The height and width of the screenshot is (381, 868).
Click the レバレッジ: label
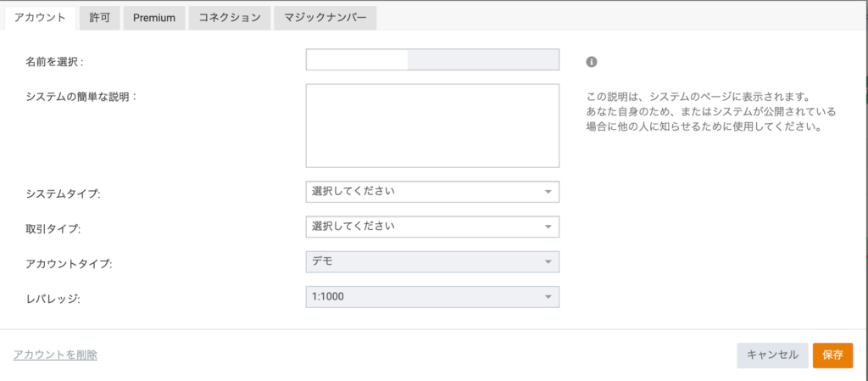tap(53, 300)
